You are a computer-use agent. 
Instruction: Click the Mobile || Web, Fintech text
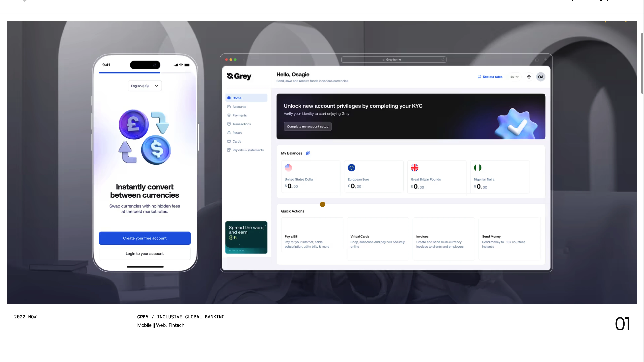coord(161,325)
